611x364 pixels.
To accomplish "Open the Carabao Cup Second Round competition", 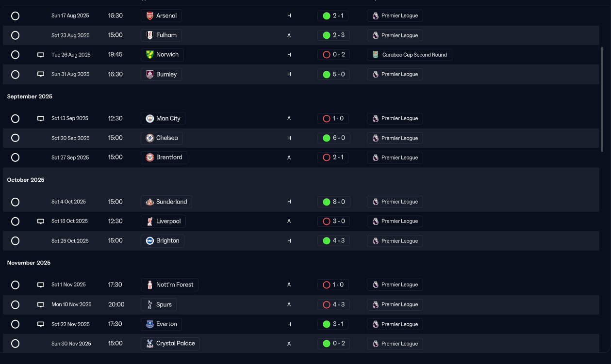I will click(x=410, y=55).
